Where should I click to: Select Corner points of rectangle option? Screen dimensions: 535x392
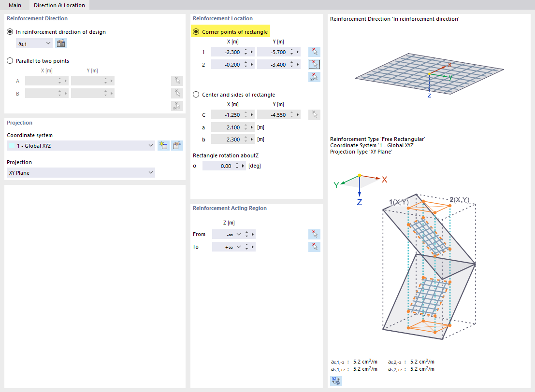(x=196, y=32)
